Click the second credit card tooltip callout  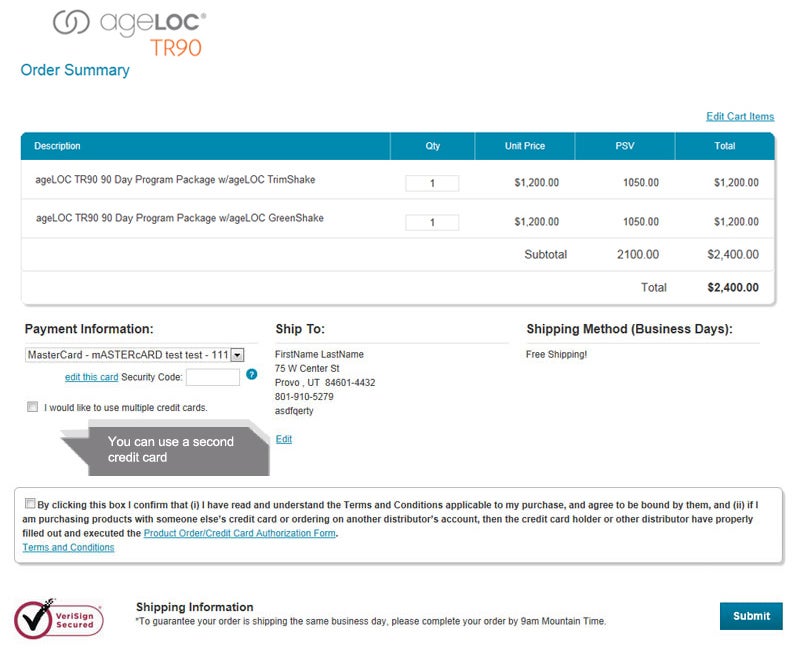[170, 449]
